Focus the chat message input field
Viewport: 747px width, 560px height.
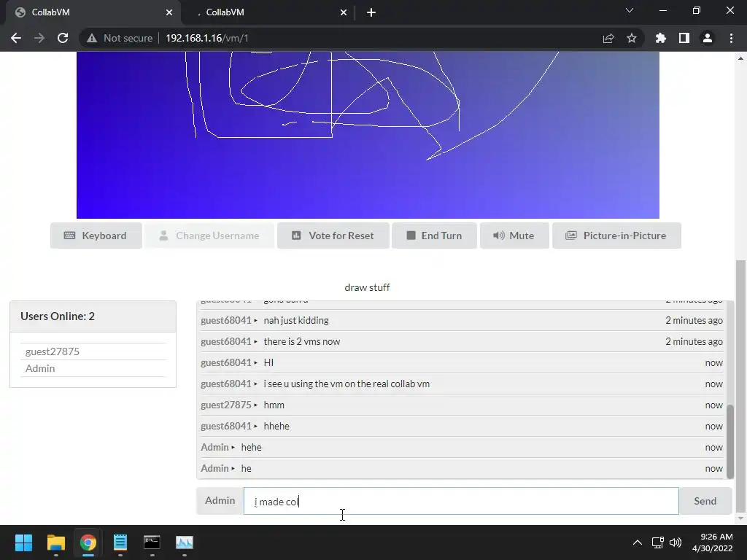point(461,501)
